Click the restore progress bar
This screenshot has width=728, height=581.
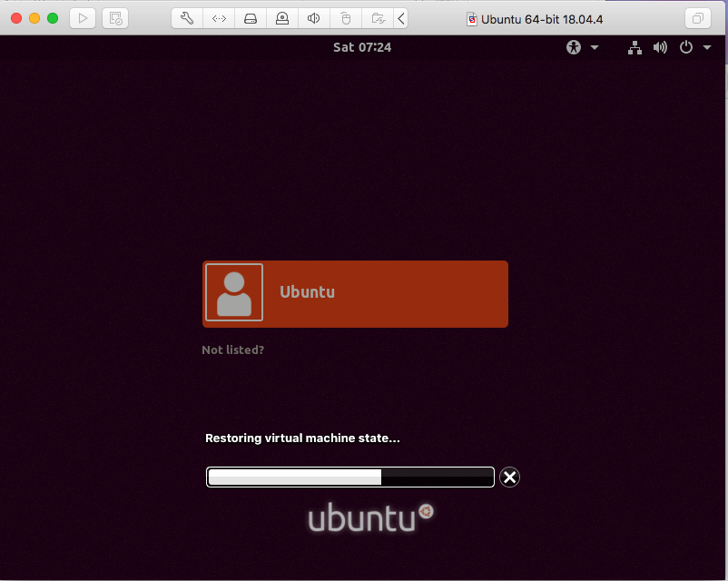pyautogui.click(x=350, y=477)
